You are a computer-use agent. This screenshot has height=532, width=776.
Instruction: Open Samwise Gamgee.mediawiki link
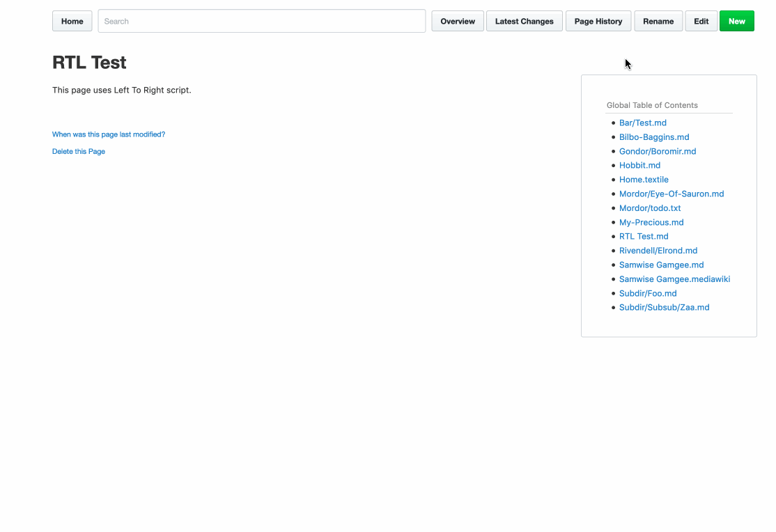pyautogui.click(x=674, y=279)
